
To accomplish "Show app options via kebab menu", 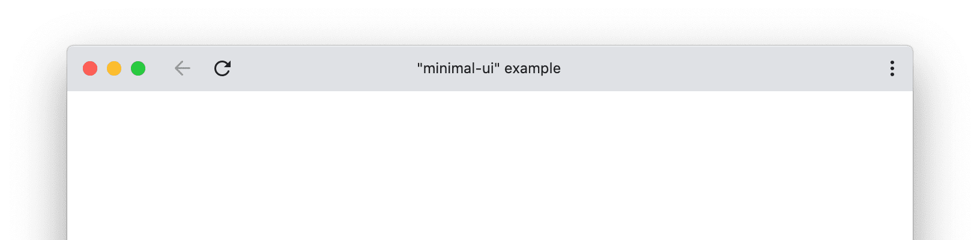I will (892, 68).
